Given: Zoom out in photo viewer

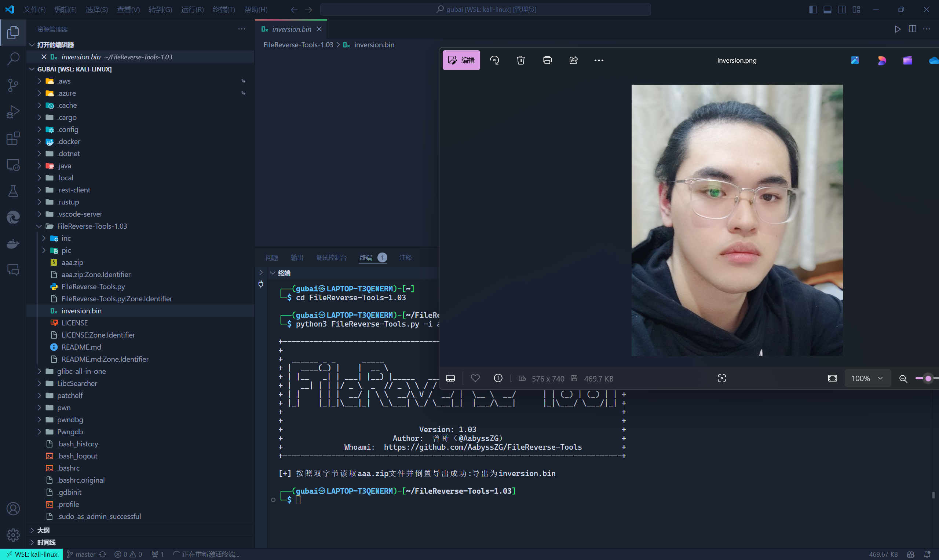Looking at the screenshot, I should [903, 379].
